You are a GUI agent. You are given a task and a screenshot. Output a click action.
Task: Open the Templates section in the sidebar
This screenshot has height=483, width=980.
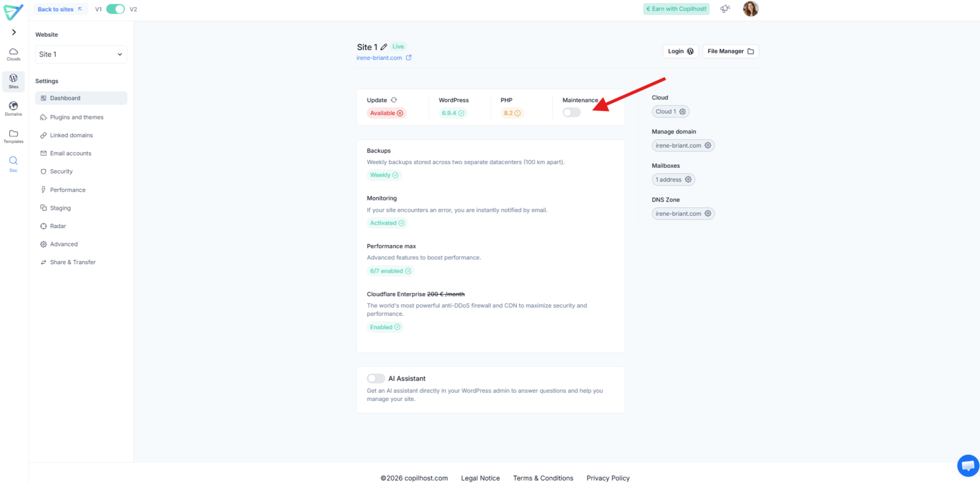tap(13, 136)
